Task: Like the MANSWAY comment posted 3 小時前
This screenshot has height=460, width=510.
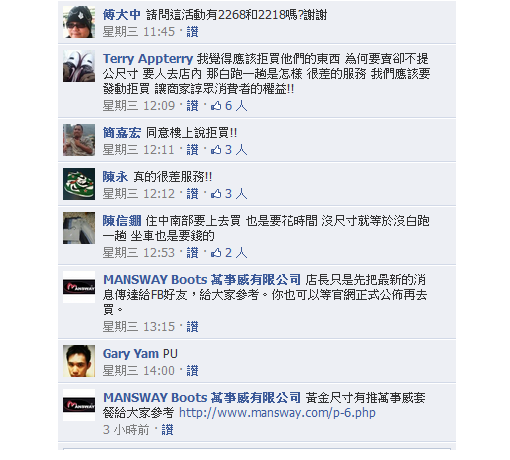Action: coord(167,430)
